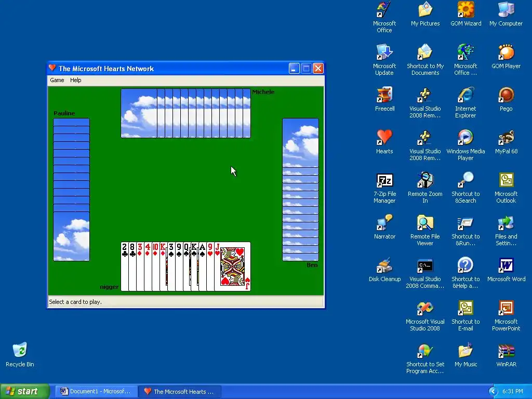Open Shortcut to My Documents icon
The height and width of the screenshot is (399, 532).
coord(425,60)
